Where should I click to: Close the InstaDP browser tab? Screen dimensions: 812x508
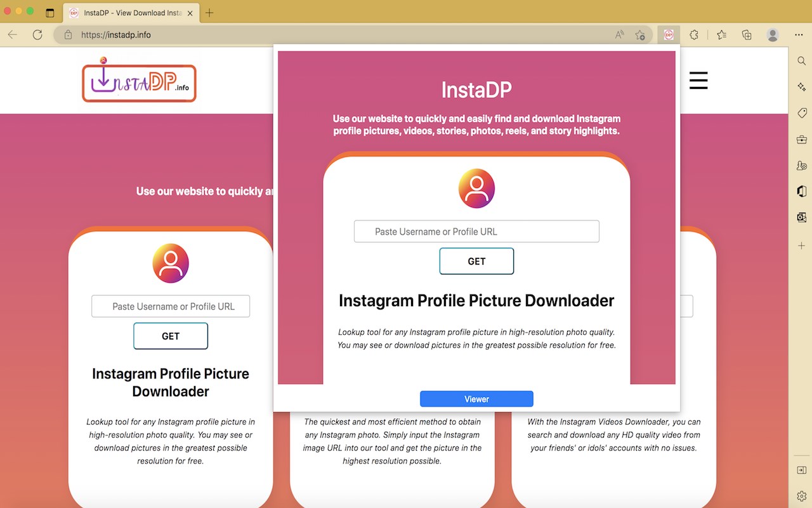(190, 13)
